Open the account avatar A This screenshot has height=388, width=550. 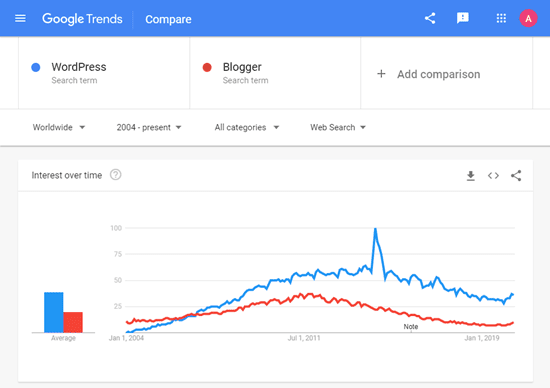click(x=528, y=18)
